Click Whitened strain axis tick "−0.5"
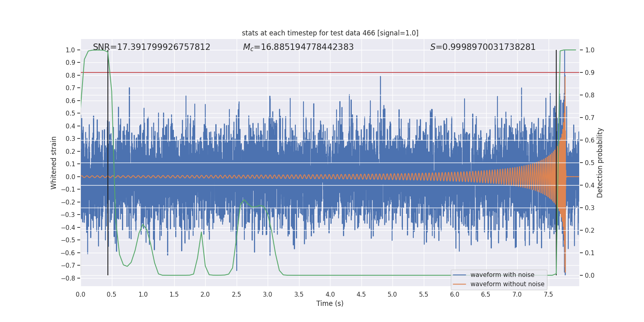Image resolution: width=644 pixels, height=322 pixels. point(68,240)
